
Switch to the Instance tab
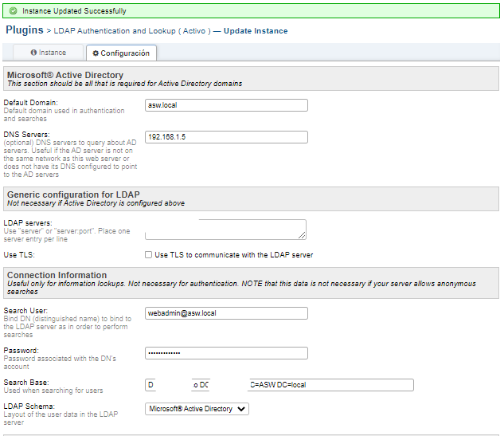[x=48, y=53]
